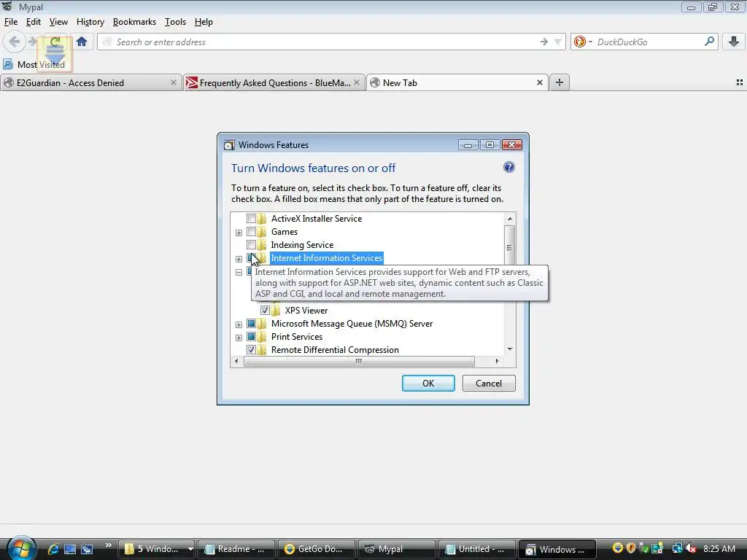This screenshot has width=747, height=560.
Task: Click the Home icon in the toolbar
Action: pos(82,42)
